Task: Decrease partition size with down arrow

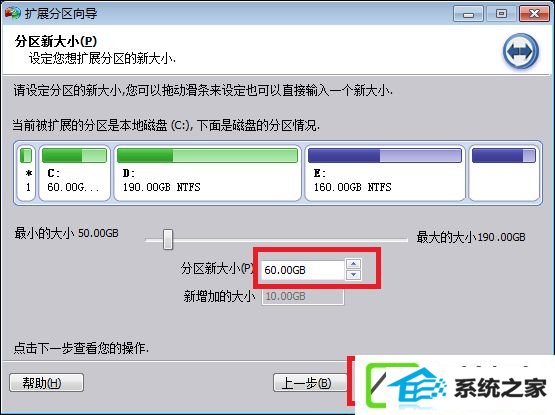Action: point(354,275)
